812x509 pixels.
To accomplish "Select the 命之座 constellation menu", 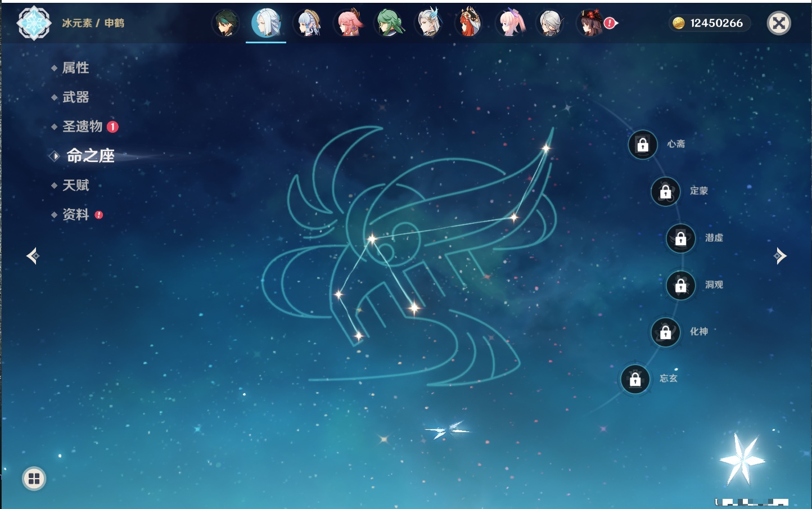I will pyautogui.click(x=90, y=156).
